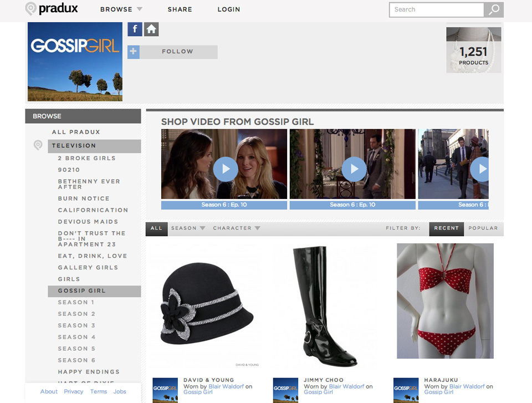This screenshot has height=403, width=532.
Task: Click the plus icon beside Follow
Action: click(134, 52)
